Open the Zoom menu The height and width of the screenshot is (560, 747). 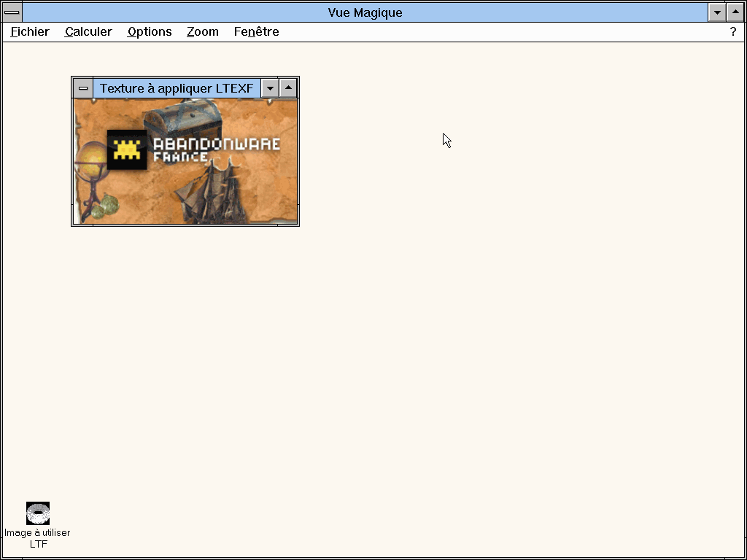tap(203, 32)
